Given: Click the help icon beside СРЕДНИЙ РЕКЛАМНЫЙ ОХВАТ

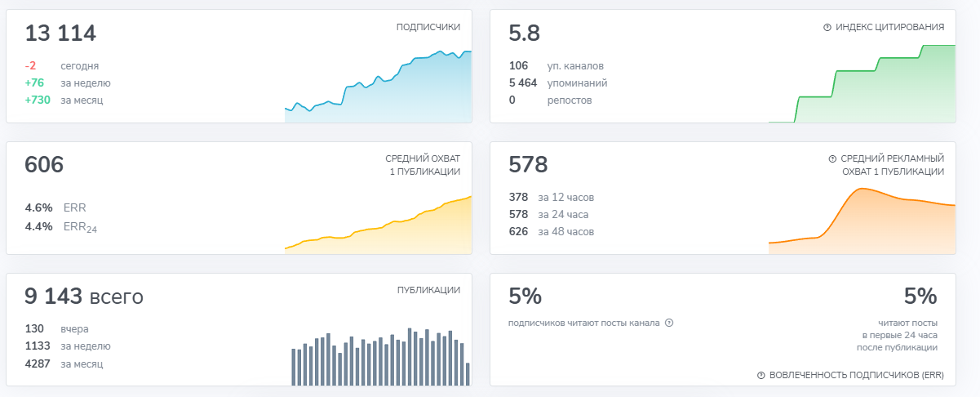Looking at the screenshot, I should (x=832, y=158).
